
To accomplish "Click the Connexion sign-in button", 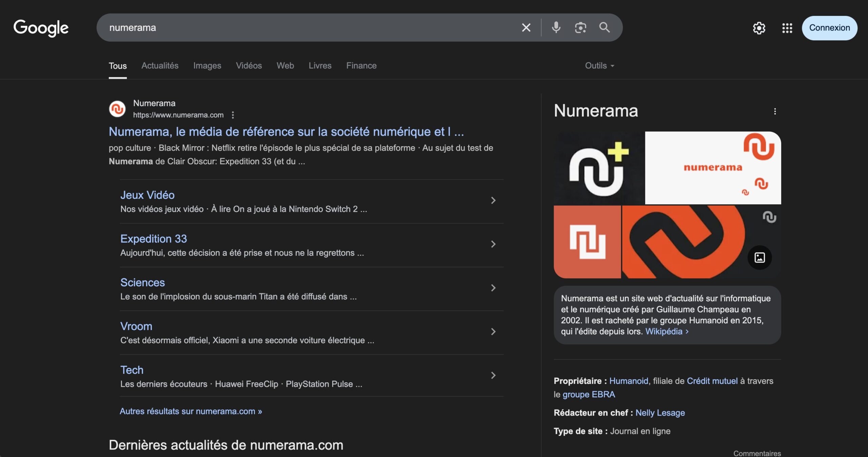I will pyautogui.click(x=829, y=28).
